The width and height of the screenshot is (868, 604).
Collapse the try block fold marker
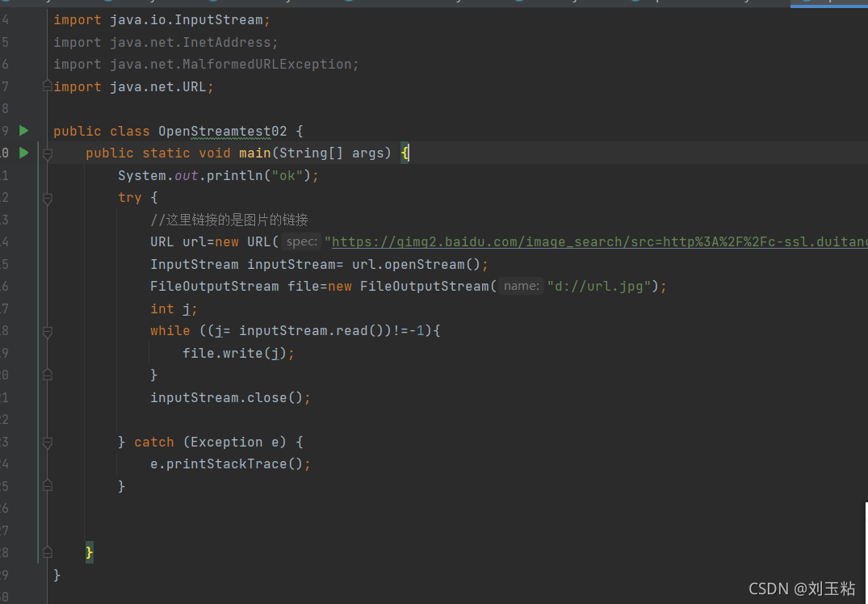click(x=48, y=198)
